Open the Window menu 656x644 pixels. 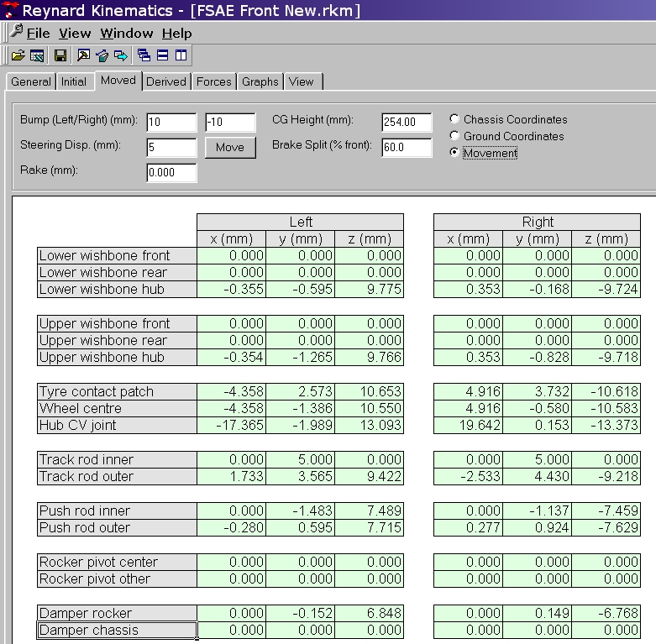point(126,34)
